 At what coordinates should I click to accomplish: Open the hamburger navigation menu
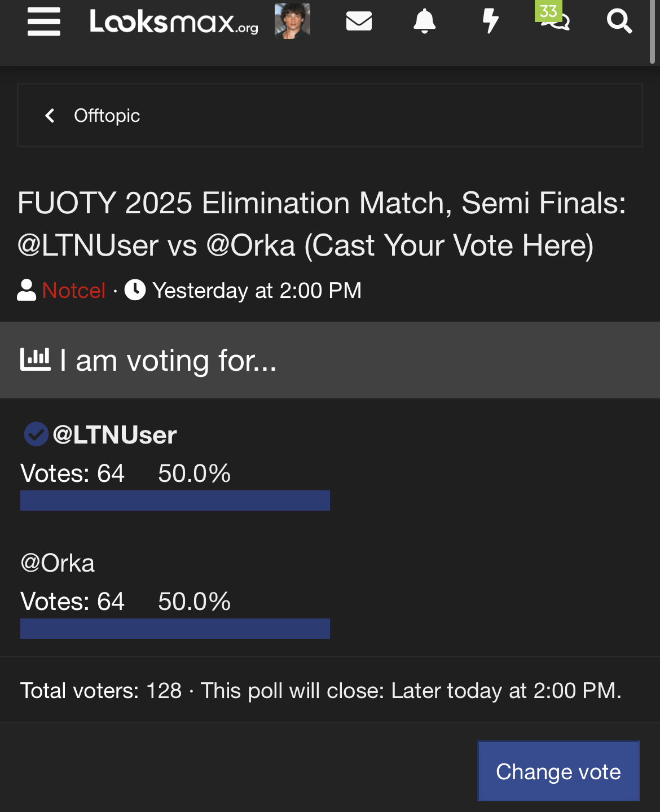pos(44,22)
